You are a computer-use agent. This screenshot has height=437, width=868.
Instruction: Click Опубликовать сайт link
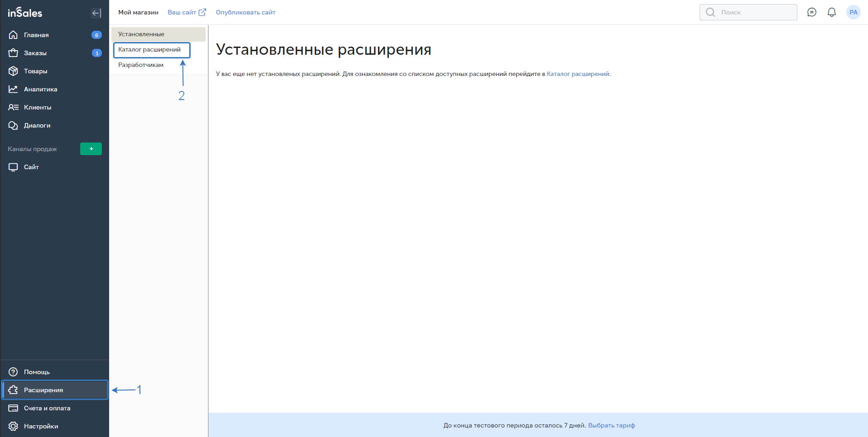[x=246, y=12]
